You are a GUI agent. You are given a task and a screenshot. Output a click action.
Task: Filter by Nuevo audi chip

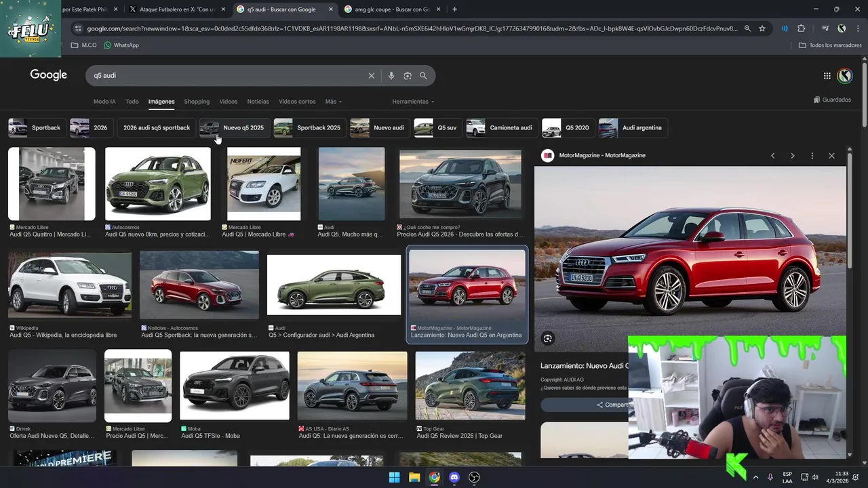380,127
